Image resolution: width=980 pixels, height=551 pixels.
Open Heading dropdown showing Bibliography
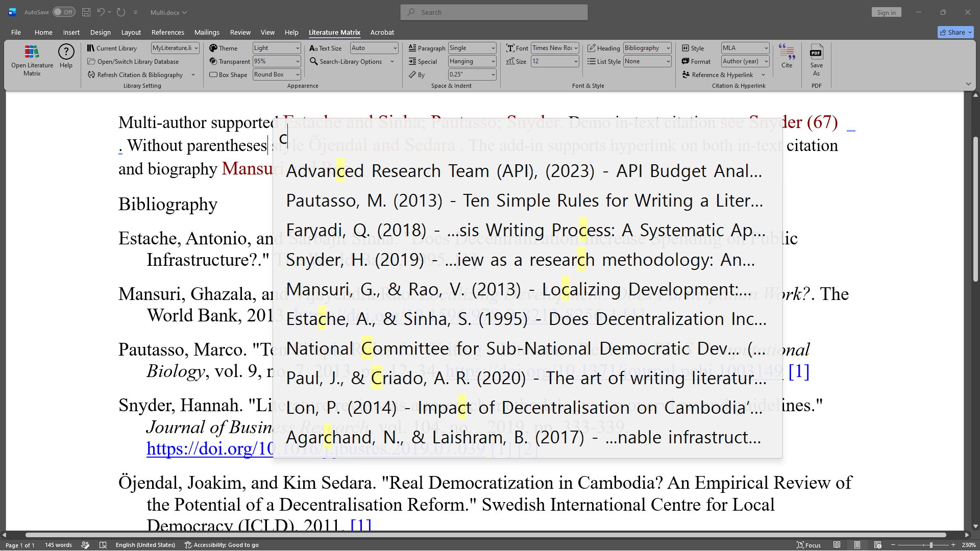(647, 48)
